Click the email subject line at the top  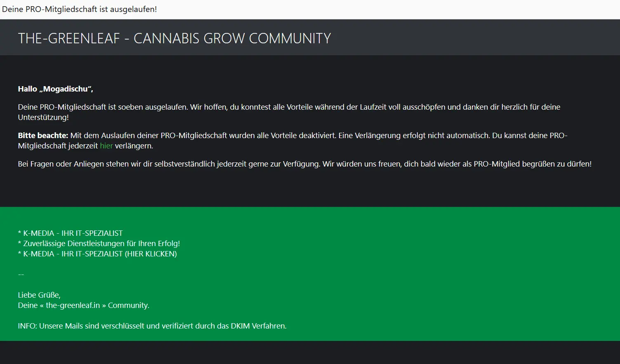click(80, 9)
